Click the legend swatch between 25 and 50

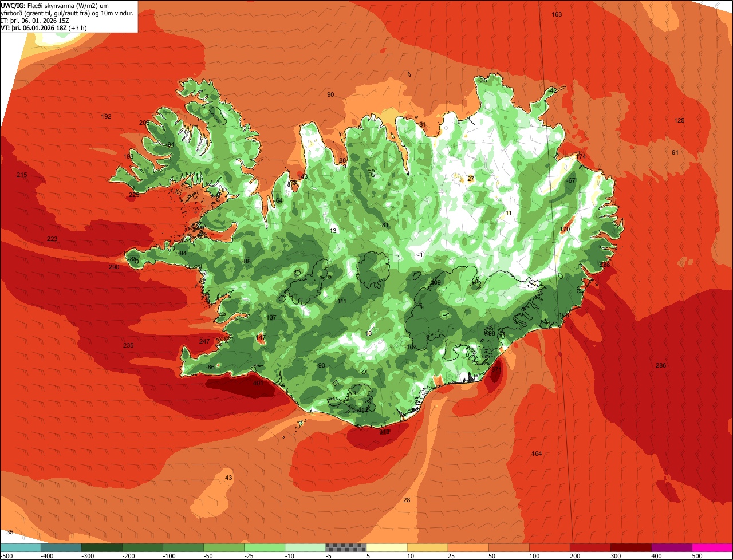468,547
